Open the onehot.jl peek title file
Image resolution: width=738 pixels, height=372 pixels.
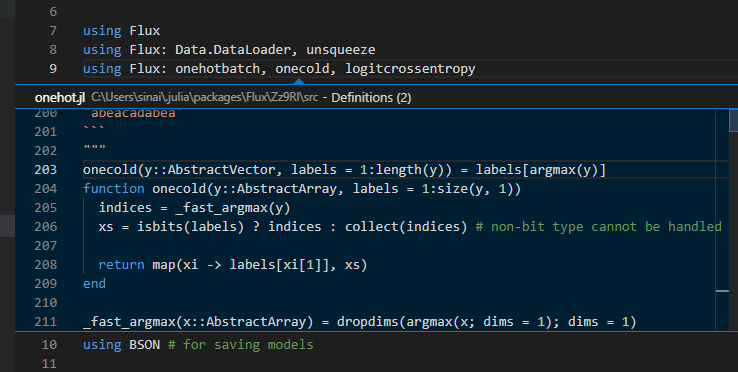tap(60, 97)
